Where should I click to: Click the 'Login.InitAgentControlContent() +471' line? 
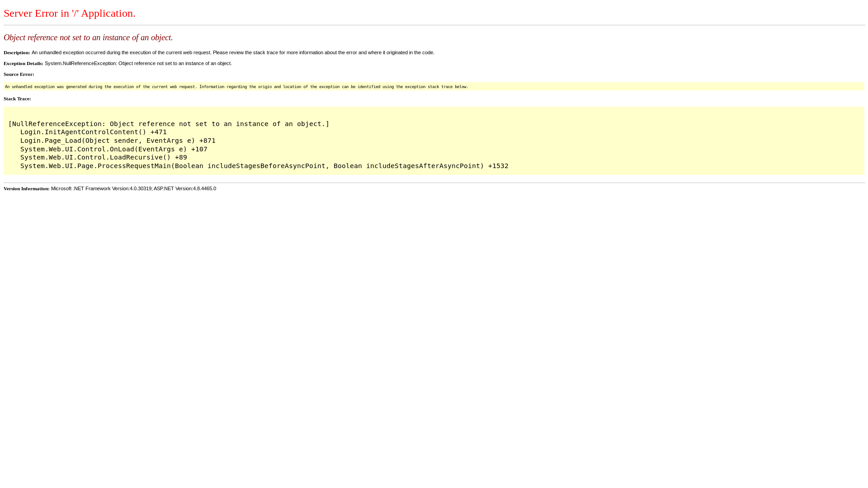94,132
